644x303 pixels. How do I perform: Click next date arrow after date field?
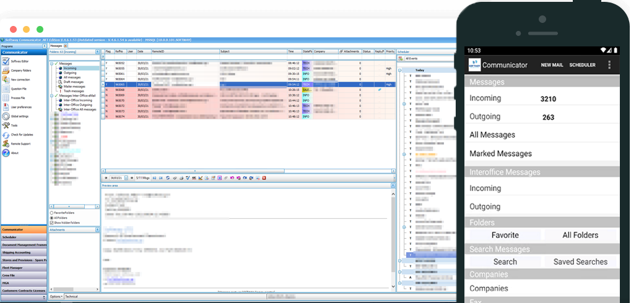click(132, 178)
